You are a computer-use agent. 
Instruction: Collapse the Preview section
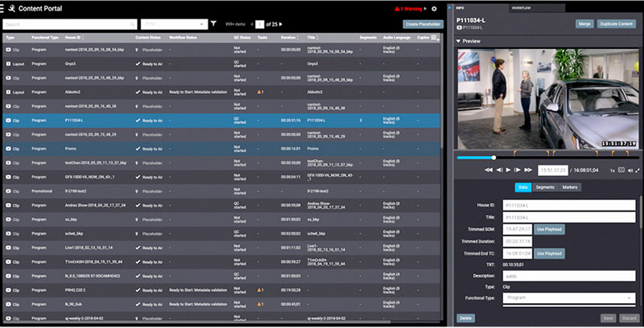459,40
